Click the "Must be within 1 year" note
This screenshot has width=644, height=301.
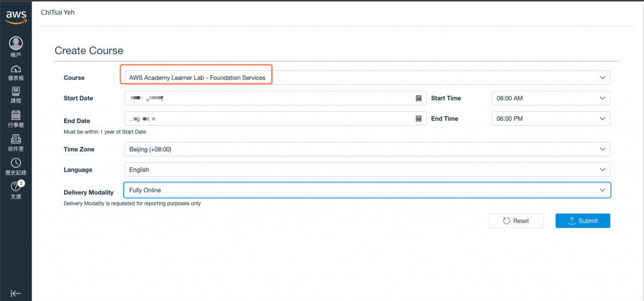pos(105,132)
